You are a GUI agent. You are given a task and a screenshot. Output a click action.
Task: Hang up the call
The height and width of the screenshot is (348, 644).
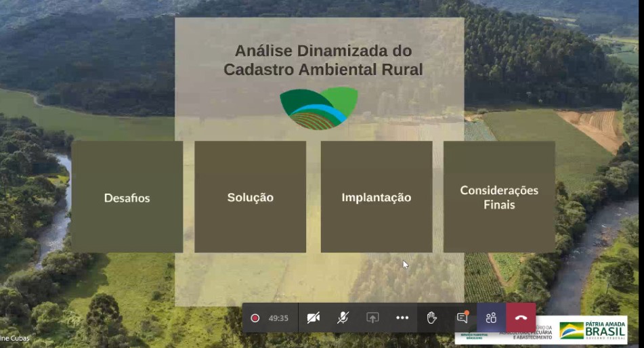point(520,318)
